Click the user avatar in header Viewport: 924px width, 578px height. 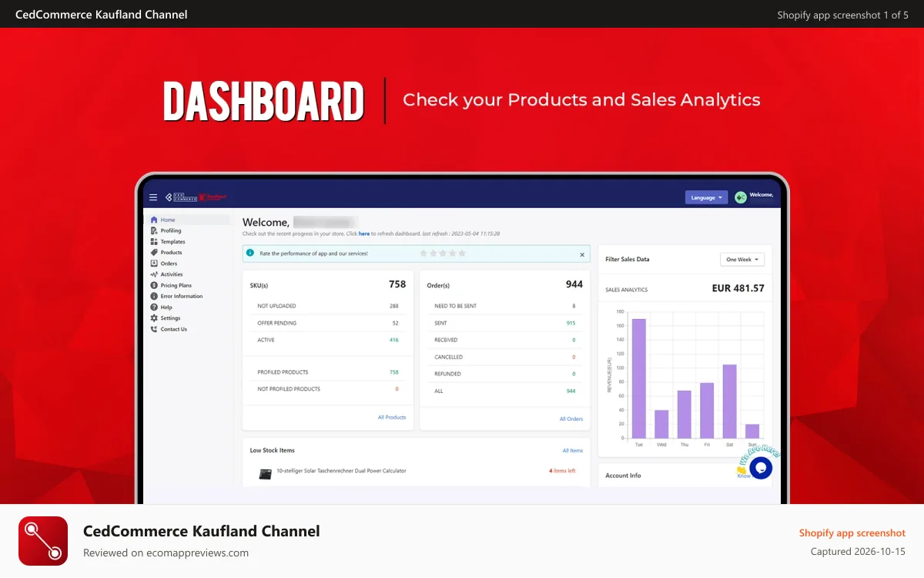(x=741, y=197)
